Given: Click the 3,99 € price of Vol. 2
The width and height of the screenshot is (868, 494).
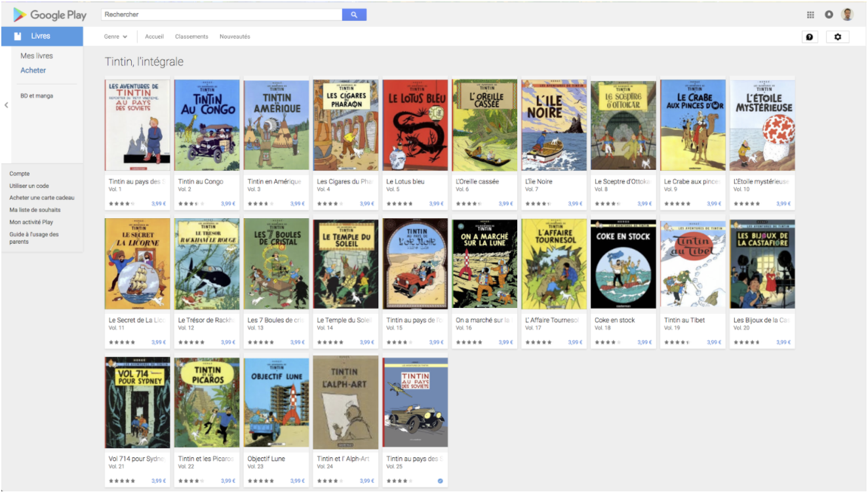Looking at the screenshot, I should [227, 204].
